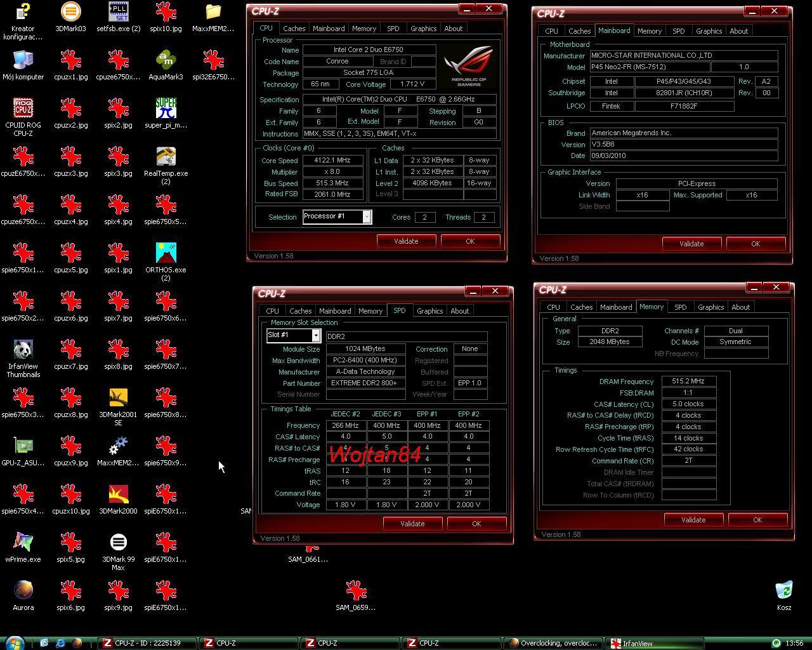Click the Windows Start orb

pyautogui.click(x=14, y=643)
